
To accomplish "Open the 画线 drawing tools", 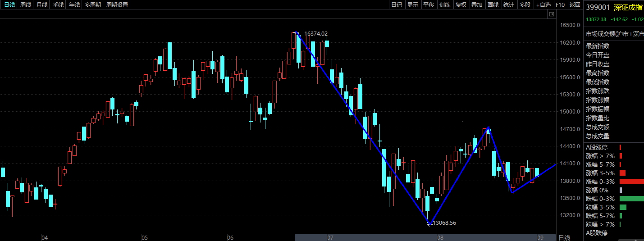I will pyautogui.click(x=493, y=5).
